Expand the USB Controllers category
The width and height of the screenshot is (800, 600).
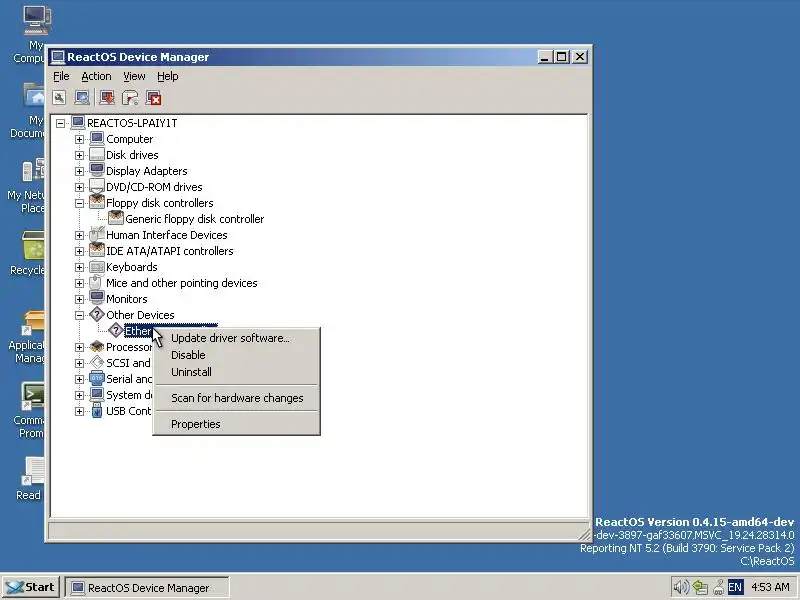pos(80,411)
